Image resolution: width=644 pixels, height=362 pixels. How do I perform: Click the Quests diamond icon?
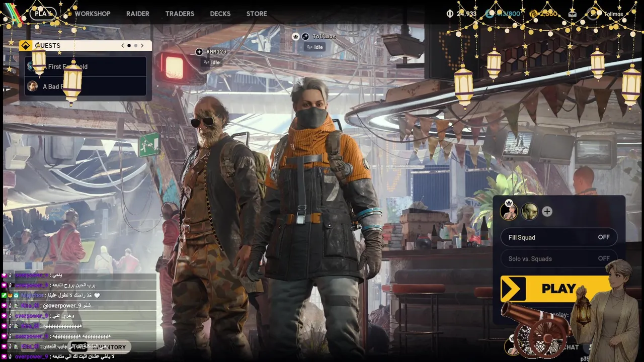[25, 45]
